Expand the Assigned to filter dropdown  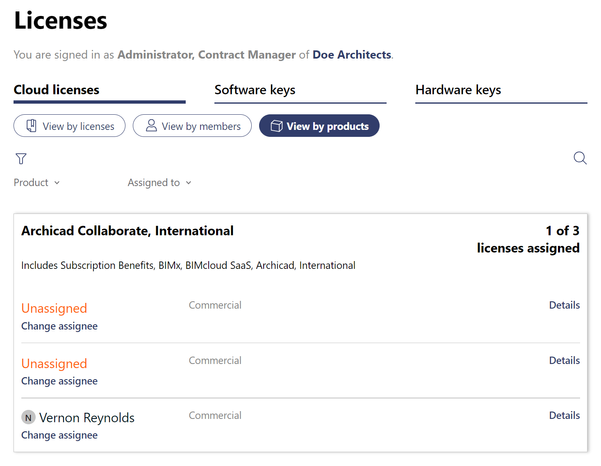pos(159,182)
